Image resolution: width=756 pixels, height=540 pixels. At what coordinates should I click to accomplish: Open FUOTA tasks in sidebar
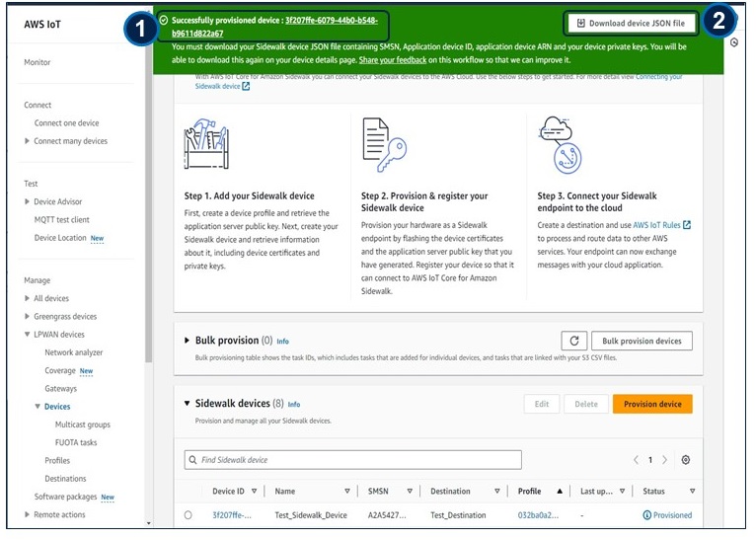76,442
